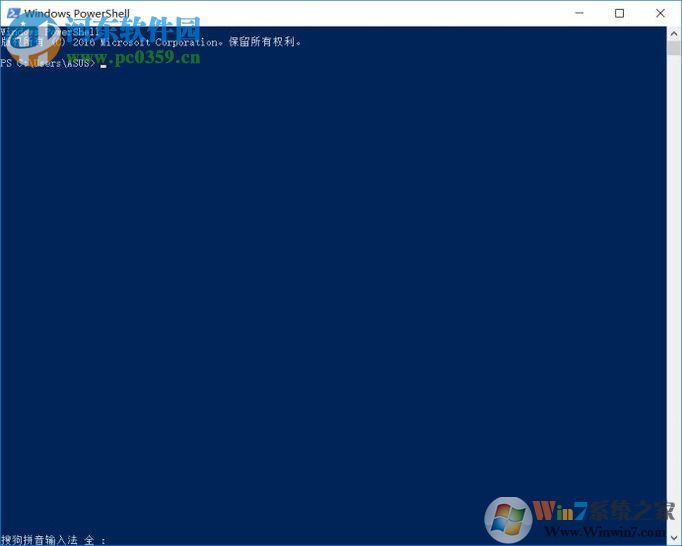Click the Windows PowerShell title text
Screen dimensions: 682x546
[77, 13]
